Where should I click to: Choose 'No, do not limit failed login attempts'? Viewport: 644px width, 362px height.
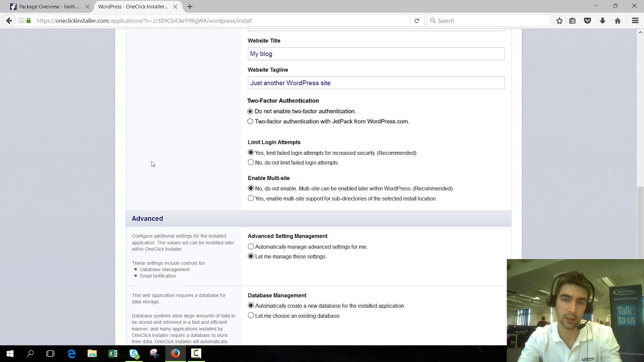(251, 162)
